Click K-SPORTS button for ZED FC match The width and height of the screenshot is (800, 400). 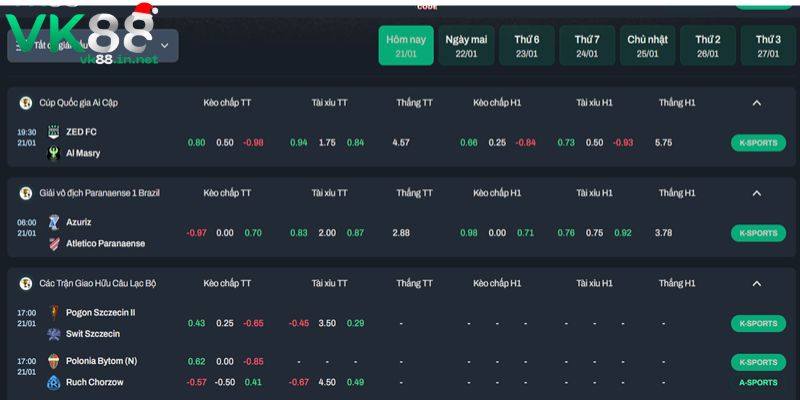click(x=758, y=143)
